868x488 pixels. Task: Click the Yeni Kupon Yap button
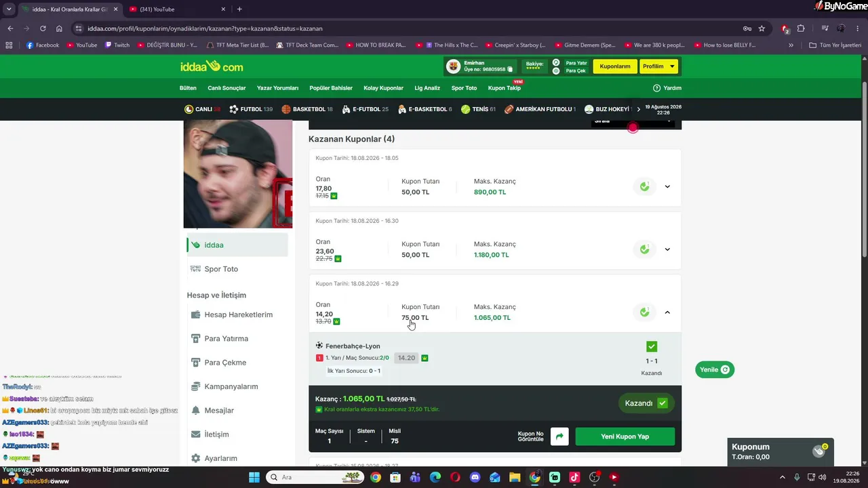click(625, 436)
